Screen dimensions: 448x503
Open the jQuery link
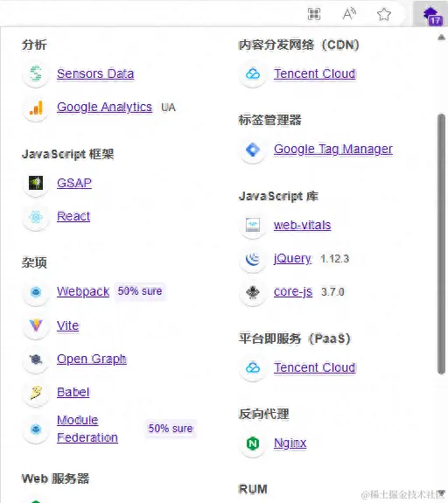(x=292, y=258)
